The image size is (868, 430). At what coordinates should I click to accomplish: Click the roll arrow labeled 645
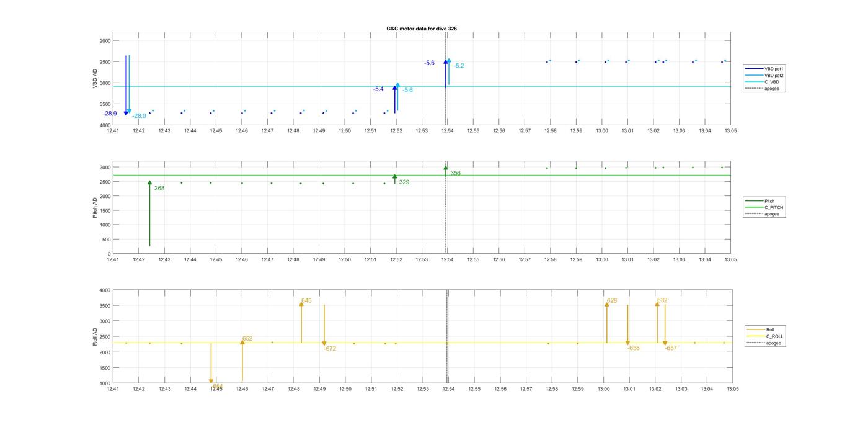point(301,322)
